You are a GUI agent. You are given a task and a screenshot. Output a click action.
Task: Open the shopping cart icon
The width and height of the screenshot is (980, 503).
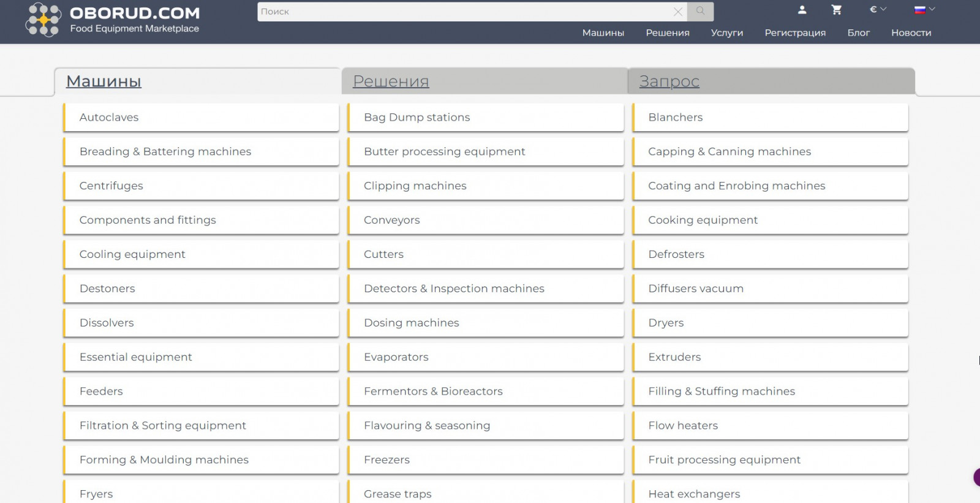836,10
